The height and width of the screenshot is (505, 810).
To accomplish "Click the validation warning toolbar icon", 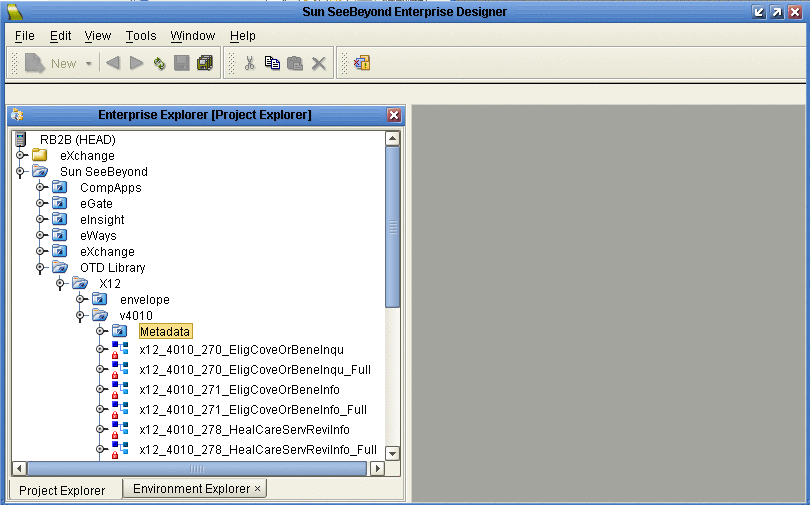I will 362,63.
